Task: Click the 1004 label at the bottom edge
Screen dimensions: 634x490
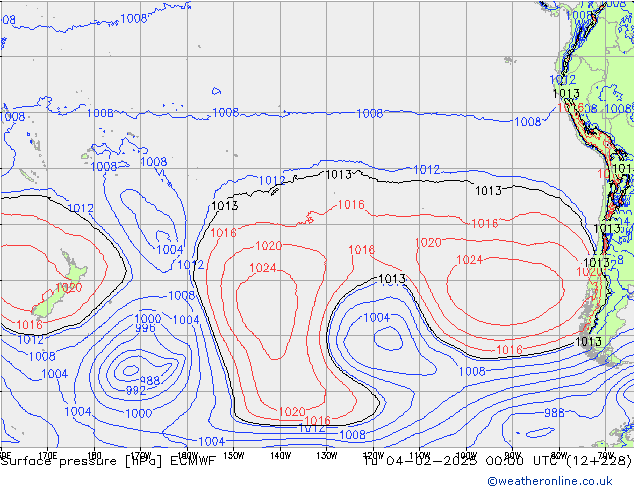Action: click(211, 441)
